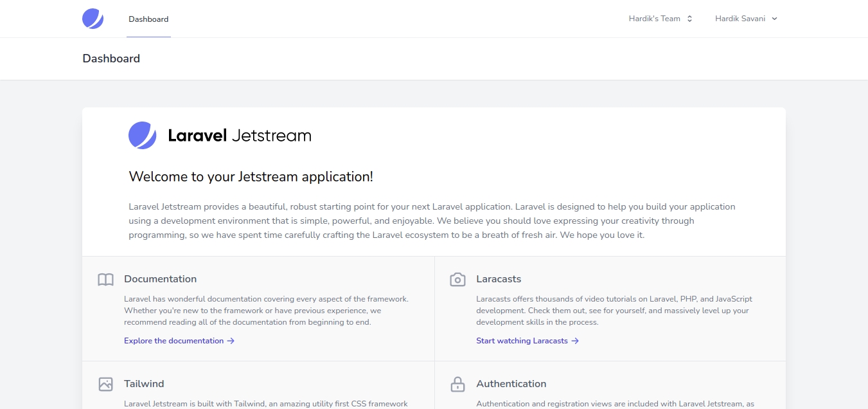Image resolution: width=868 pixels, height=409 pixels.
Task: Click the 'Welcome to your Jetstream application!' heading
Action: pyautogui.click(x=251, y=177)
